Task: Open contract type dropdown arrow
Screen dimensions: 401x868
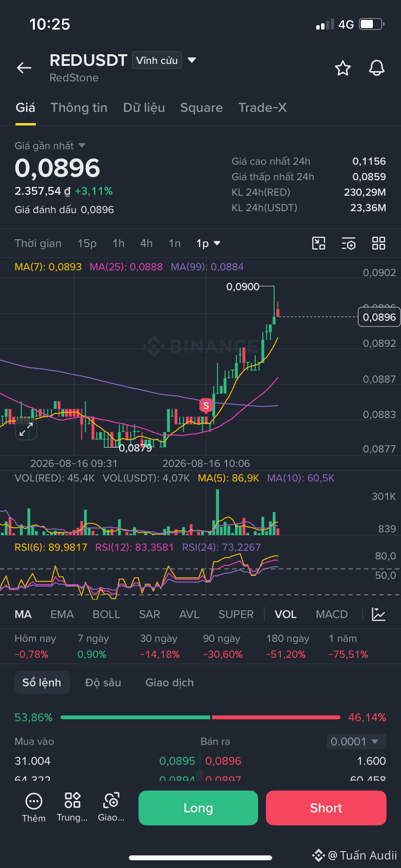Action: (192, 60)
